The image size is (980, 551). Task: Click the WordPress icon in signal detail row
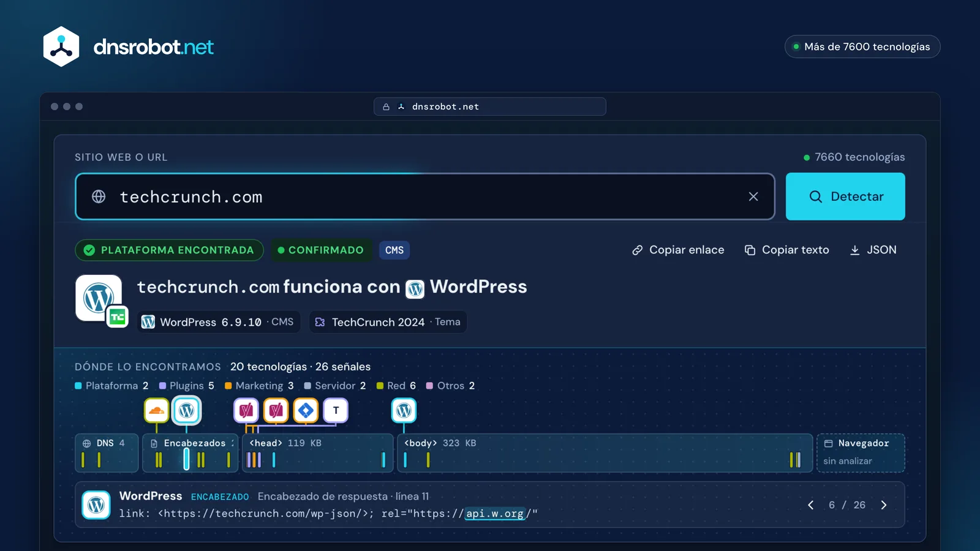click(x=96, y=505)
